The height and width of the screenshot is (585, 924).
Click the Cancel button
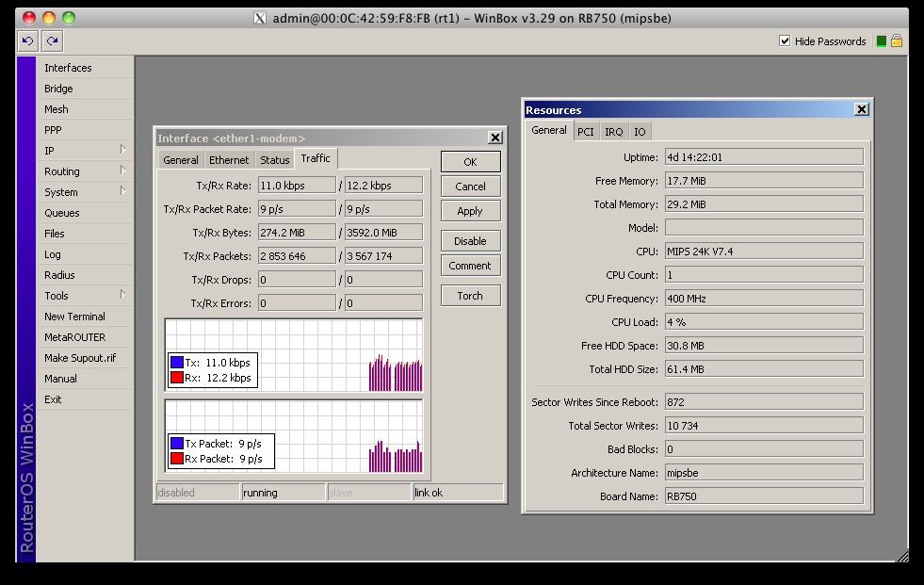pos(470,187)
